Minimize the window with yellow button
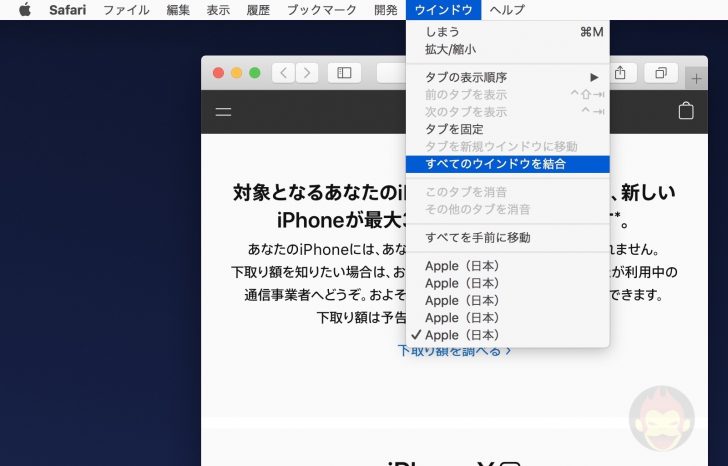Screen dimensions: 728x466 [x=236, y=73]
